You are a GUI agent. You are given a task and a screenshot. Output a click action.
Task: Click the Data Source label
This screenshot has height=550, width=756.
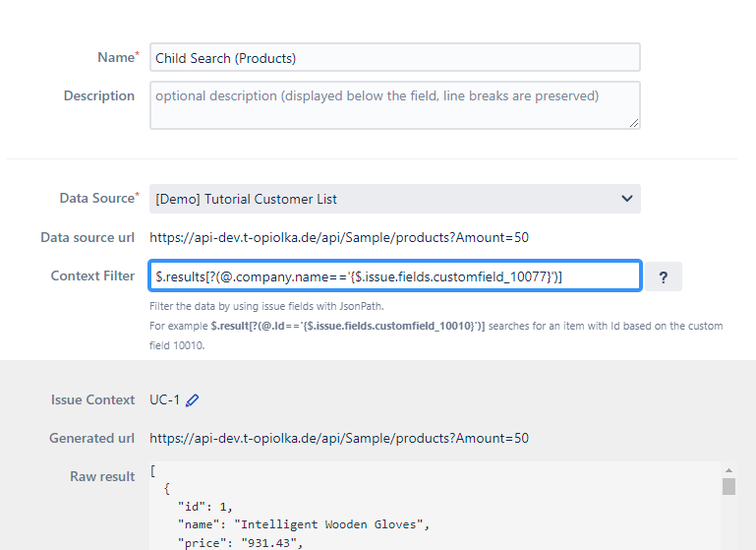[x=96, y=199]
